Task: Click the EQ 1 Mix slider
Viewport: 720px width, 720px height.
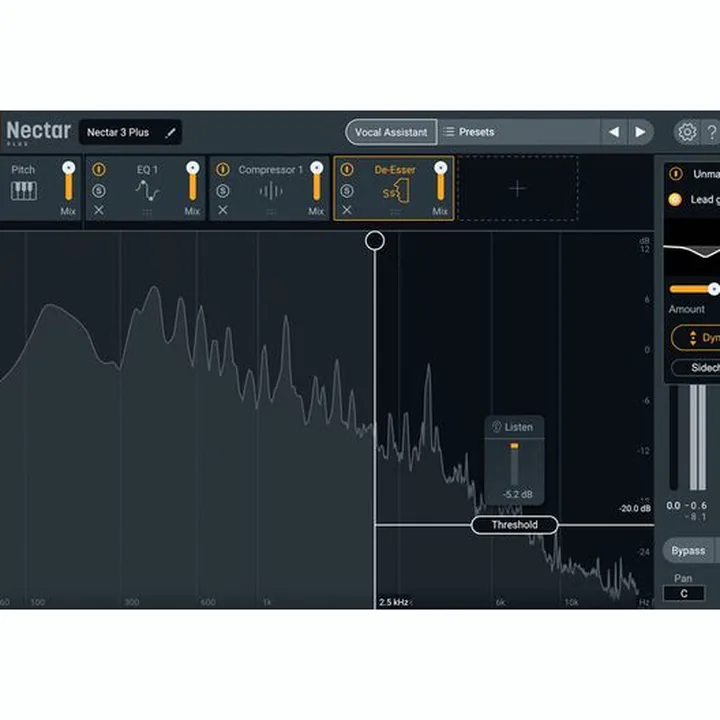Action: (192, 181)
